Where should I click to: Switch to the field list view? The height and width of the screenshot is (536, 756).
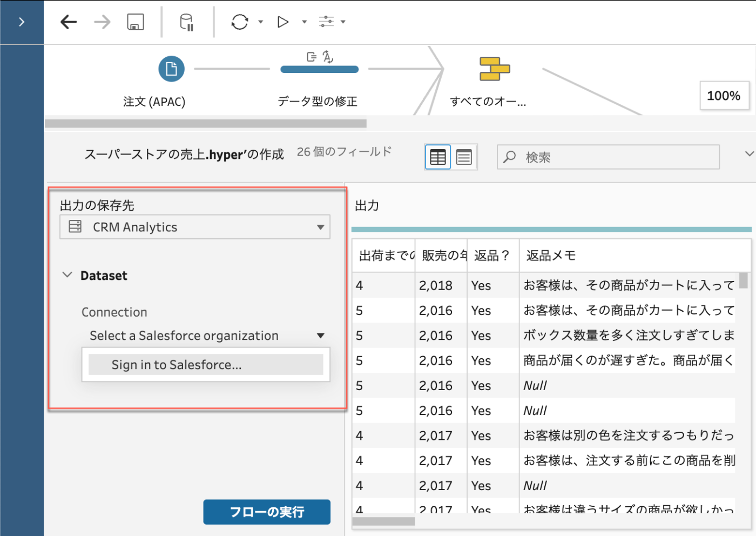464,157
